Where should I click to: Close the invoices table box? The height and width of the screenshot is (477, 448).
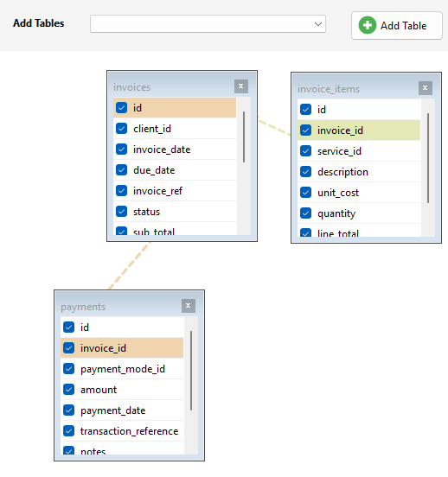coord(241,86)
